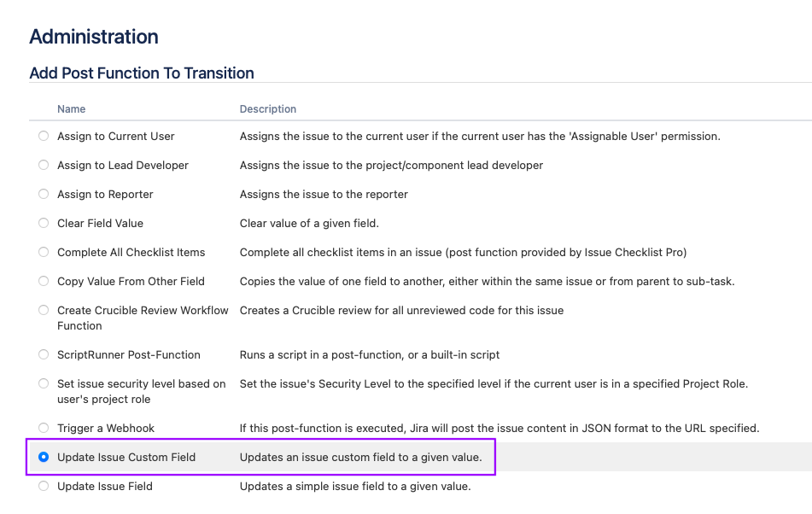
Task: Select Complete All Checklist Items radio button
Action: (x=44, y=252)
